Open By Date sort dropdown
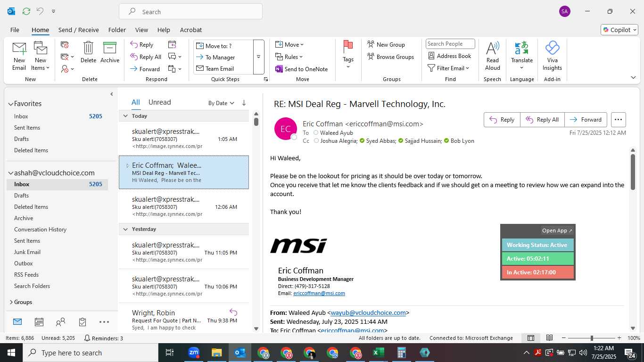Viewport: 644px width, 362px height. click(x=221, y=103)
